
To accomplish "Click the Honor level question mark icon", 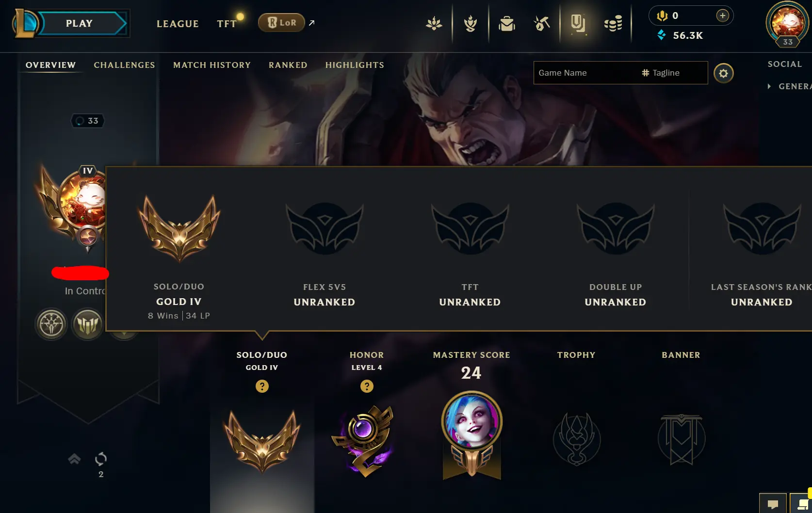I will (367, 386).
